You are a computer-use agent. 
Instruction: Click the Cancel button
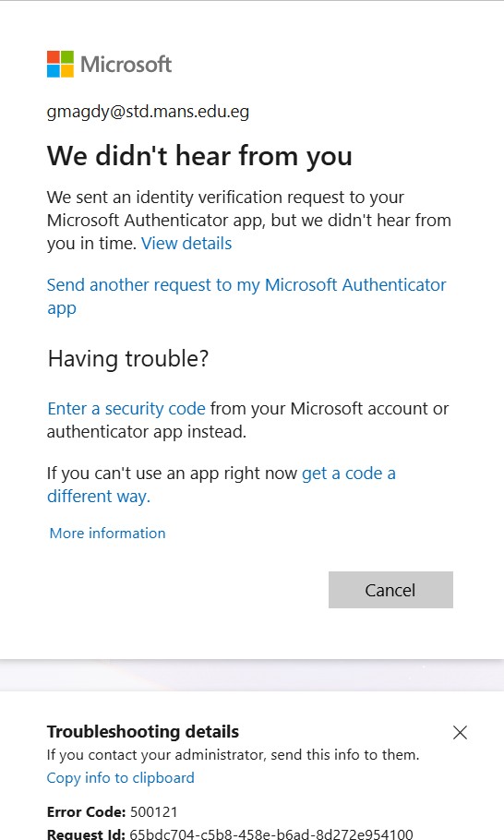(x=390, y=590)
